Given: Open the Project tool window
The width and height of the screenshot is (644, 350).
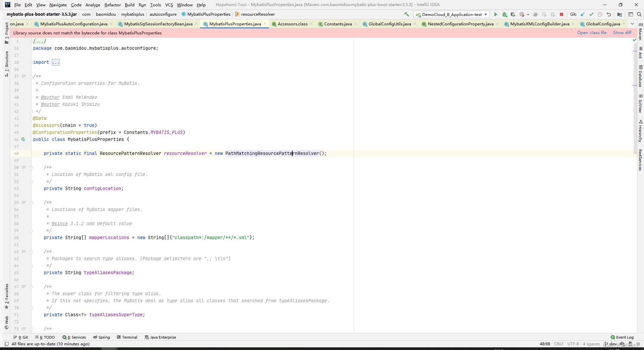Looking at the screenshot, I should tap(7, 33).
